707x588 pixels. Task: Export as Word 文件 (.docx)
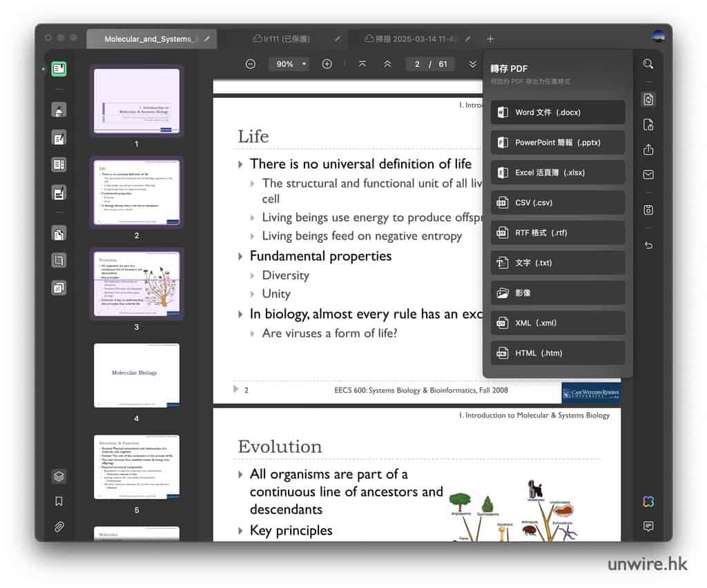[x=557, y=112]
